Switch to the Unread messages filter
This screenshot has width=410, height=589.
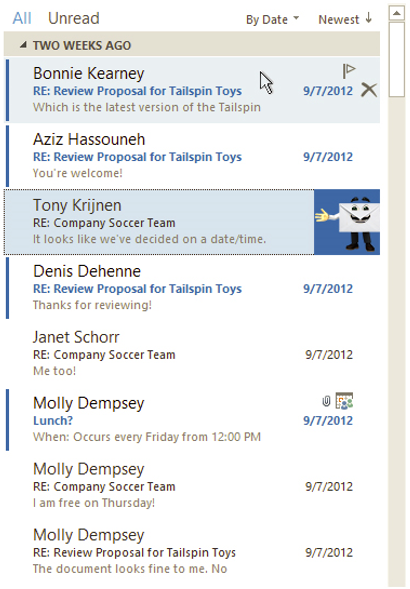(74, 18)
